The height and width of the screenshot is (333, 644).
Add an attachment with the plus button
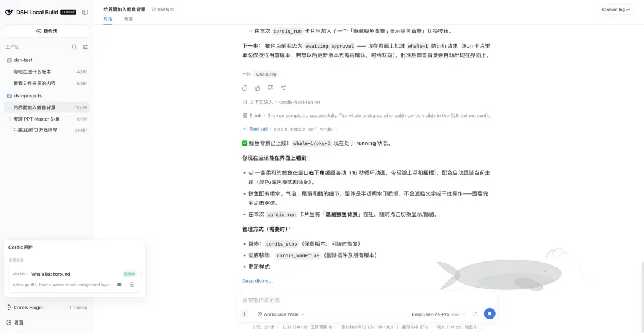click(x=244, y=314)
